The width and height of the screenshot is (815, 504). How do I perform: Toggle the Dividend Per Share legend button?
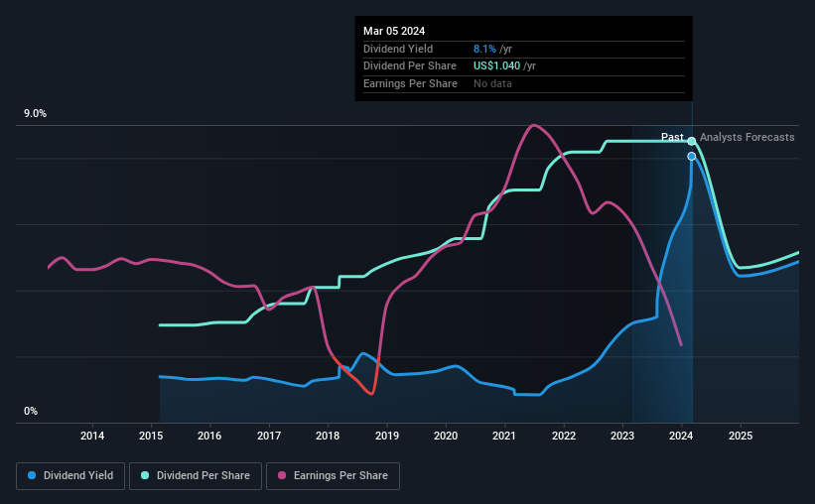coord(196,476)
